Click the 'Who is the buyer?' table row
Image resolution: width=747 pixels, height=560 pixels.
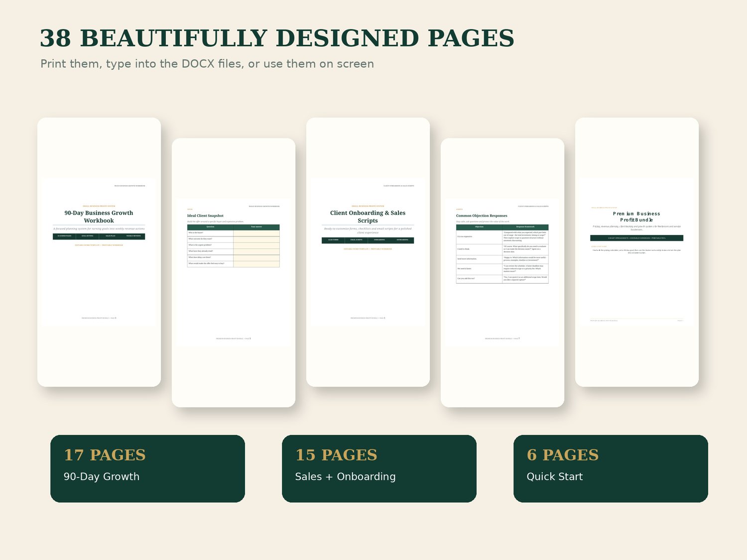pyautogui.click(x=233, y=233)
